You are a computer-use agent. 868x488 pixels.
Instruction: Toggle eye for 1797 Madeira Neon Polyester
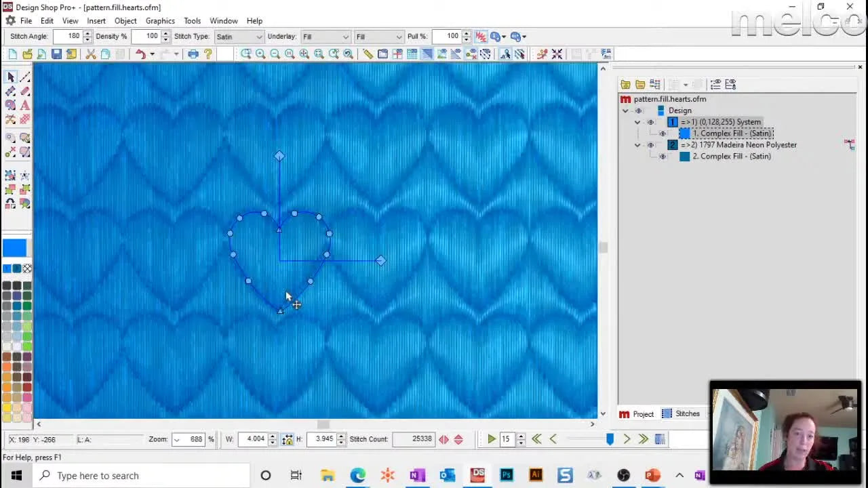[650, 146]
